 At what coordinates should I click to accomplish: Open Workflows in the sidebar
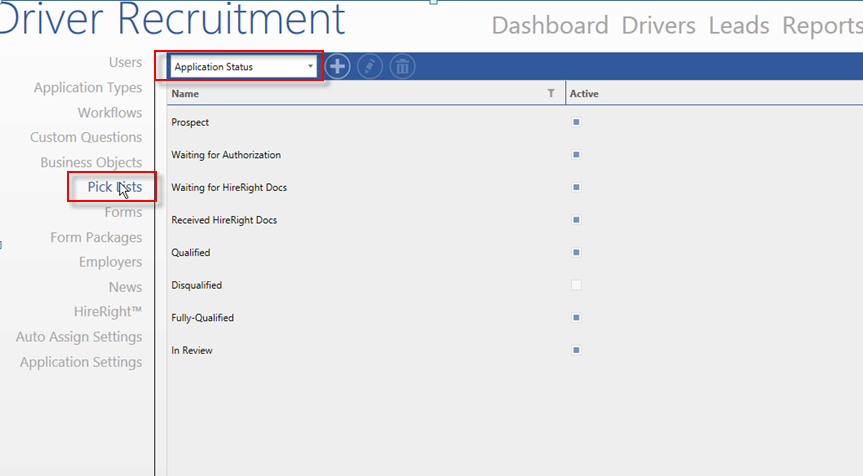click(110, 112)
